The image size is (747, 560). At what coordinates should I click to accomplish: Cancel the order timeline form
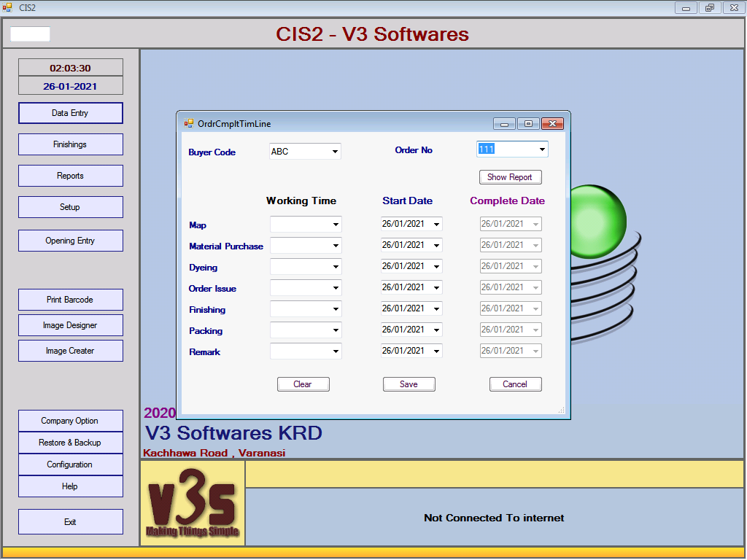515,384
